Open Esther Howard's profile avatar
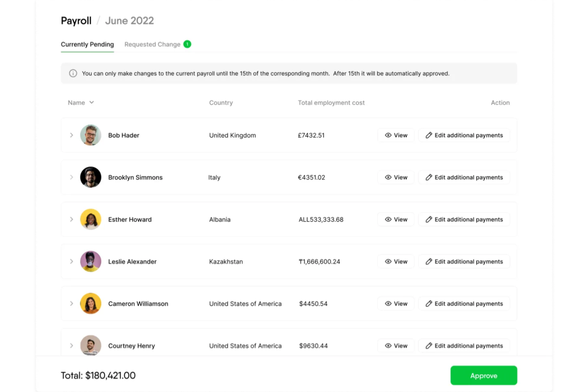The image size is (588, 392). pos(91,219)
